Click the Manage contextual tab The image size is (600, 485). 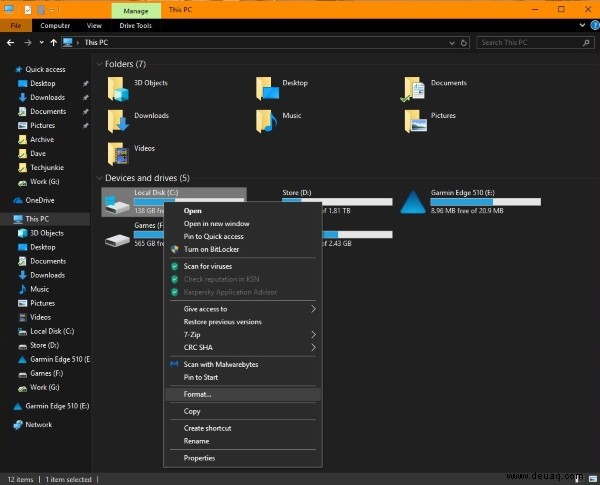pyautogui.click(x=136, y=11)
